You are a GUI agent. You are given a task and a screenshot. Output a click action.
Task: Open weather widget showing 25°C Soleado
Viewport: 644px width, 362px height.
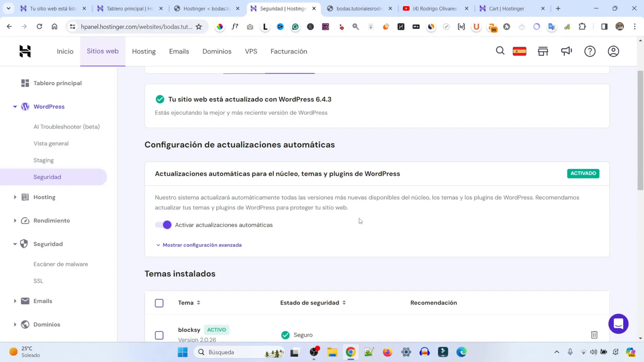click(25, 352)
